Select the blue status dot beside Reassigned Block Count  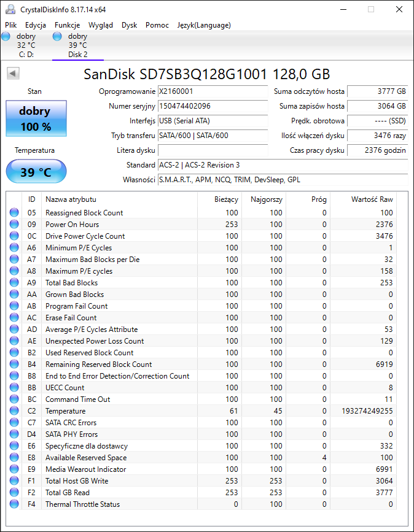(x=14, y=212)
